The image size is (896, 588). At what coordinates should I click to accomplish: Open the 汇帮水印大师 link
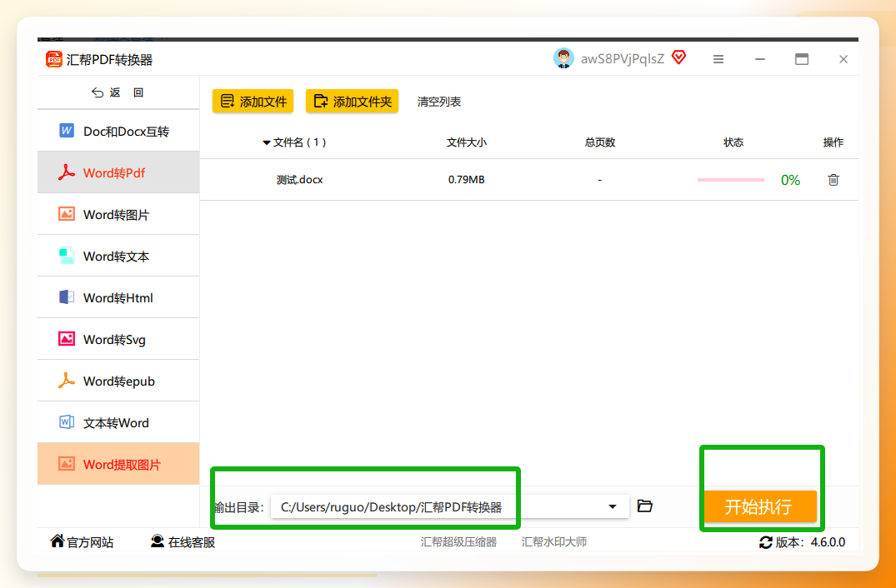coord(554,541)
